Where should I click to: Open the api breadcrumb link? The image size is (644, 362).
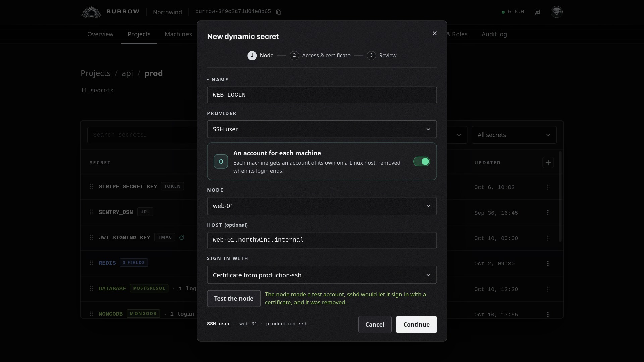[127, 73]
